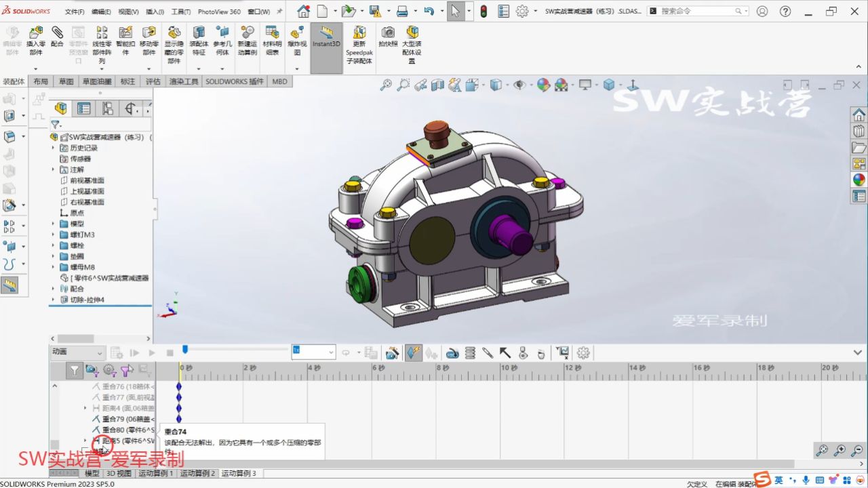Create New Motion Study (新建运动算例)
Image resolution: width=868 pixels, height=488 pixels.
(x=248, y=41)
